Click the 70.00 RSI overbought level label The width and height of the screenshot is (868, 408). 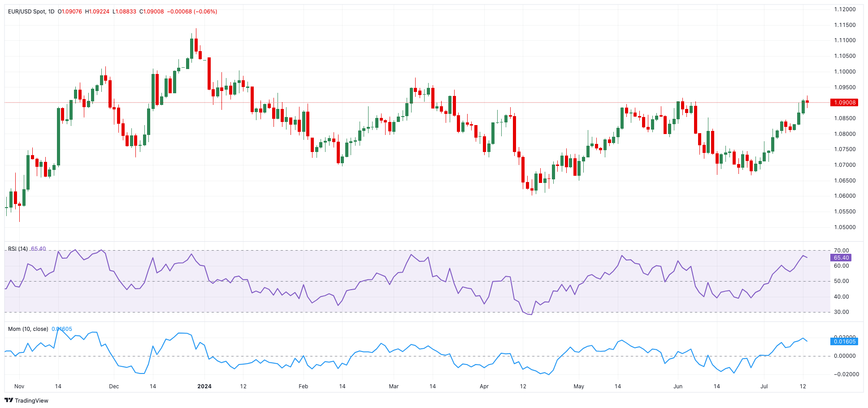(x=841, y=251)
